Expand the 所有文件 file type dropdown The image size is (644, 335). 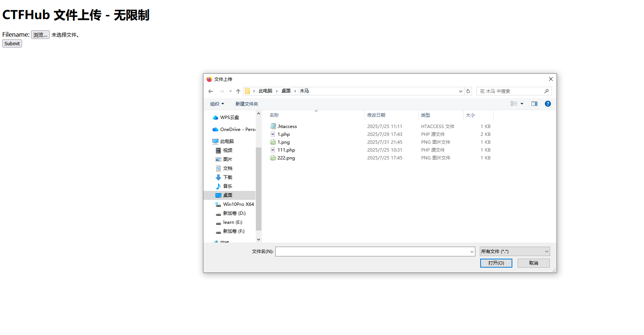(x=515, y=252)
